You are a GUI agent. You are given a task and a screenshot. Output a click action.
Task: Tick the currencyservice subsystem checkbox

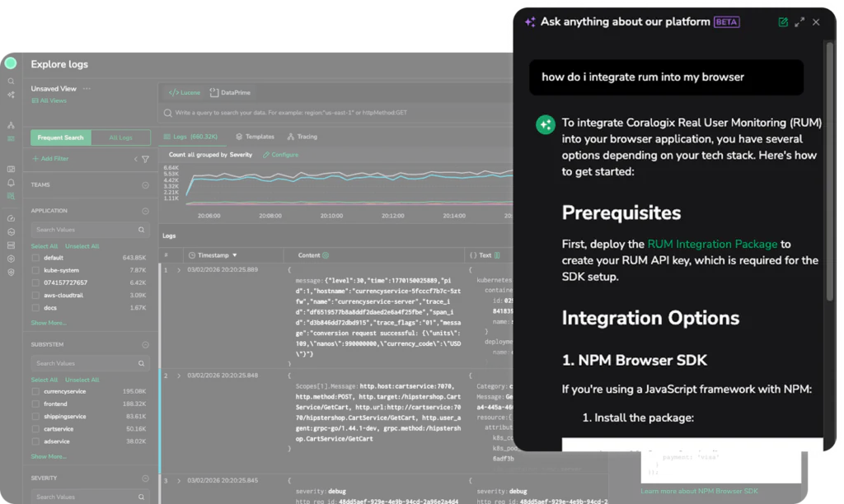(x=35, y=391)
